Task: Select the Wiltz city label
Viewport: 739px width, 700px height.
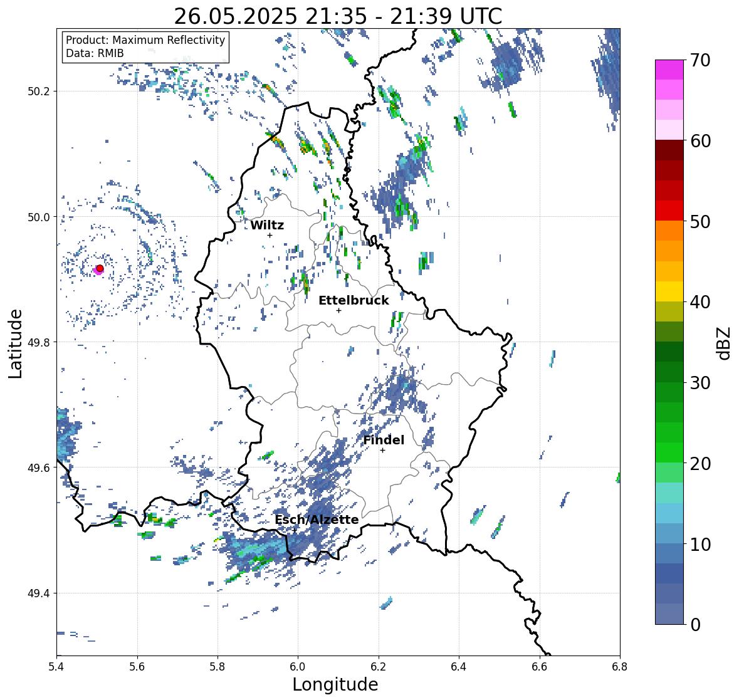Action: tap(267, 225)
